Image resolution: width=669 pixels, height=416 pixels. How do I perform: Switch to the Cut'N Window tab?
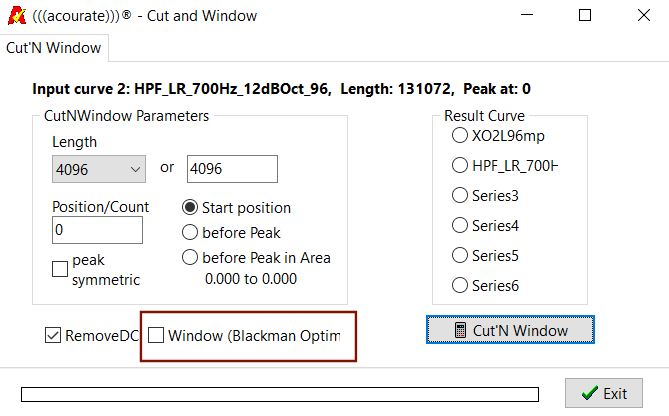point(53,47)
